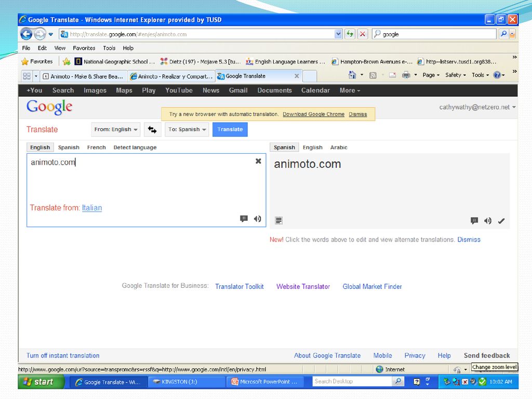The image size is (532, 399).
Task: Switch to Animoto - Make & Share tab
Action: click(x=84, y=76)
